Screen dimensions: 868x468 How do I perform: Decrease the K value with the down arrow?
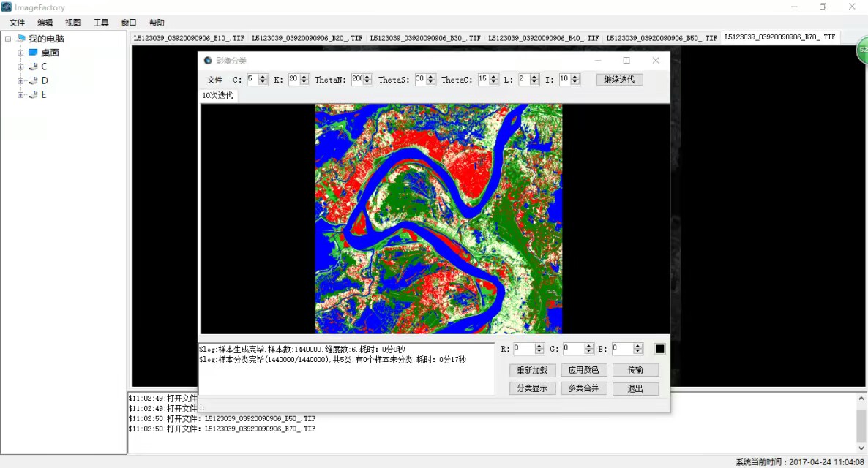tap(304, 83)
